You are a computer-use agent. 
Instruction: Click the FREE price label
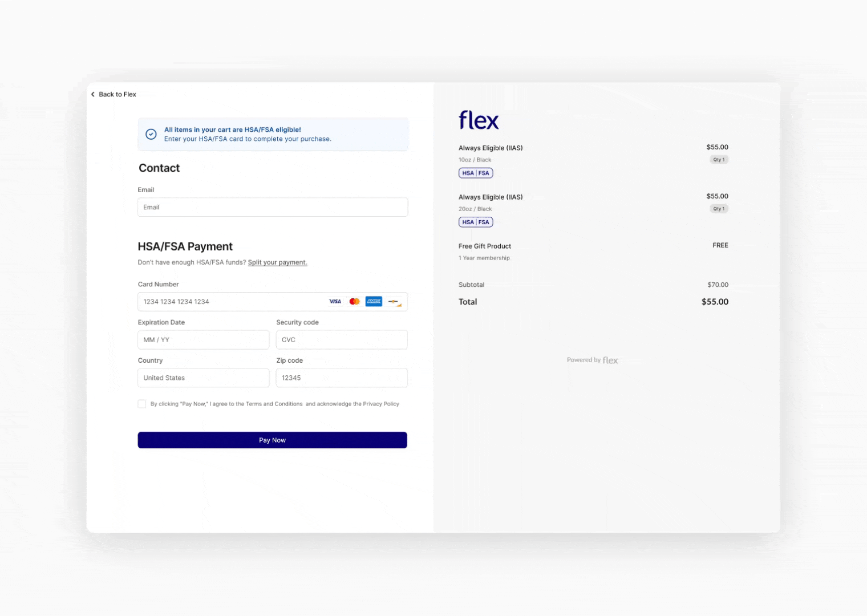[x=720, y=245]
